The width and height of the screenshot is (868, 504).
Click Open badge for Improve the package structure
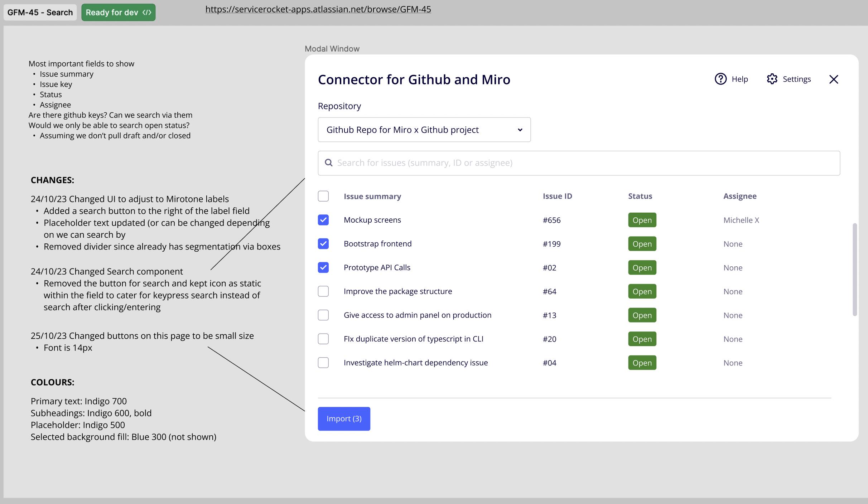(642, 291)
